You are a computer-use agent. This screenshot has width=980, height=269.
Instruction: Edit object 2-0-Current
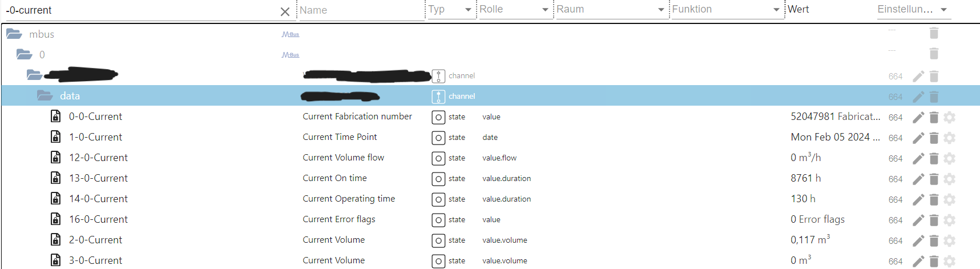[918, 241]
